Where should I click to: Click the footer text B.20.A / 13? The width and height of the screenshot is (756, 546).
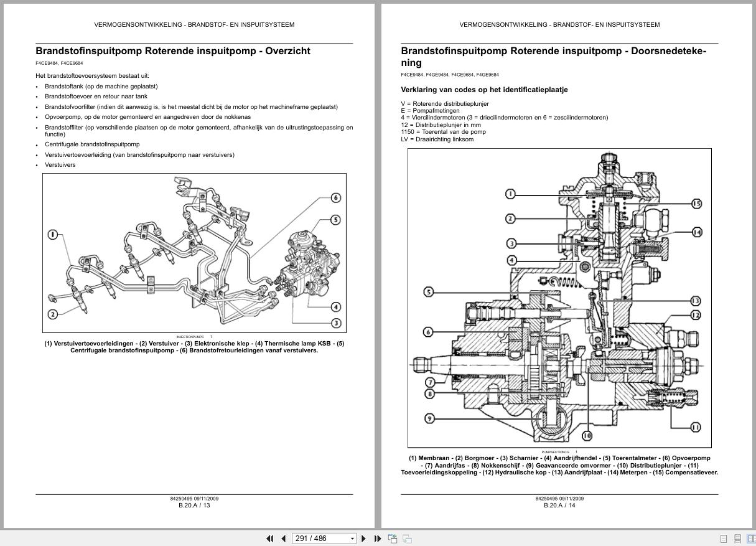194,505
